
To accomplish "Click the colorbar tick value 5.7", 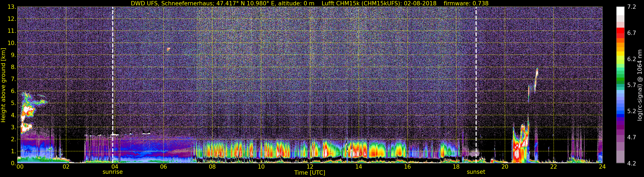I will click(x=632, y=85).
